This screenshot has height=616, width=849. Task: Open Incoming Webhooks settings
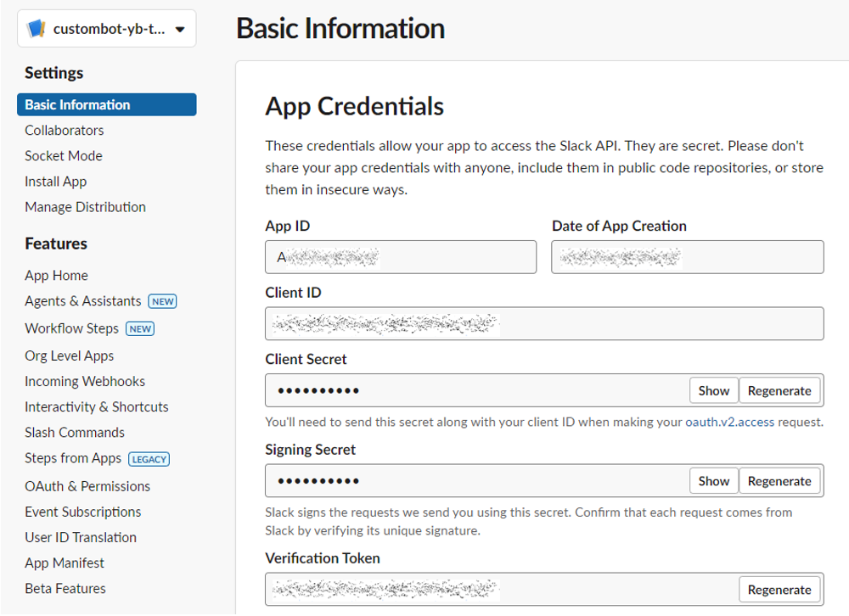(85, 381)
